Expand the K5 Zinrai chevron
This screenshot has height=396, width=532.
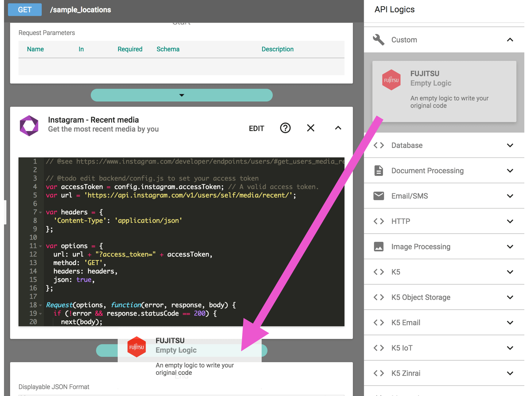[510, 373]
